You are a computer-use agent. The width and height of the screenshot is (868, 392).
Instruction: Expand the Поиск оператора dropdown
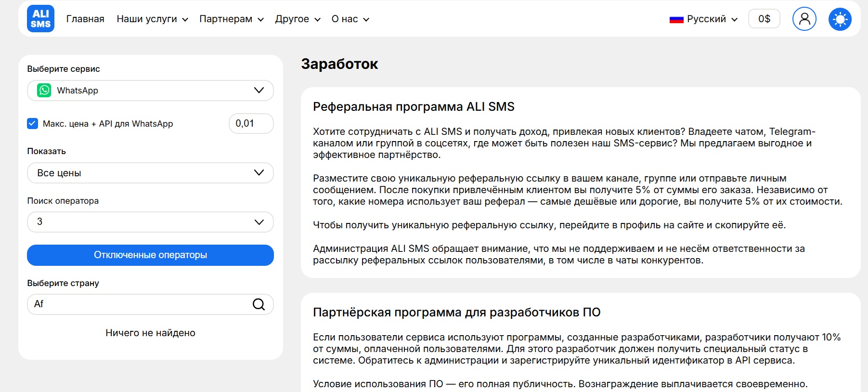tap(150, 222)
